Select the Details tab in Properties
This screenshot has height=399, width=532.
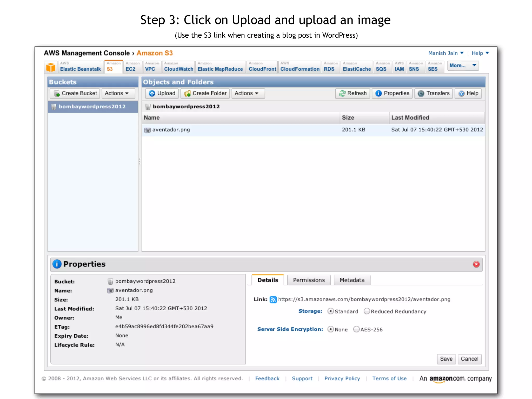point(268,280)
